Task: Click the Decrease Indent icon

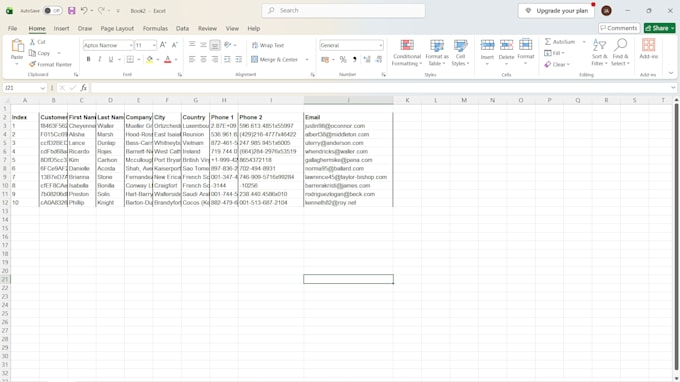Action: [227, 59]
